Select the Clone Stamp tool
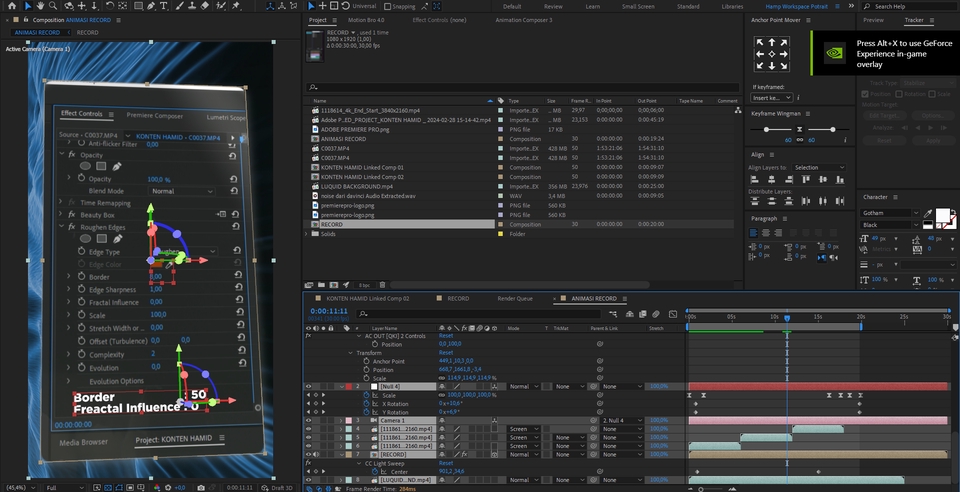 pos(193,6)
